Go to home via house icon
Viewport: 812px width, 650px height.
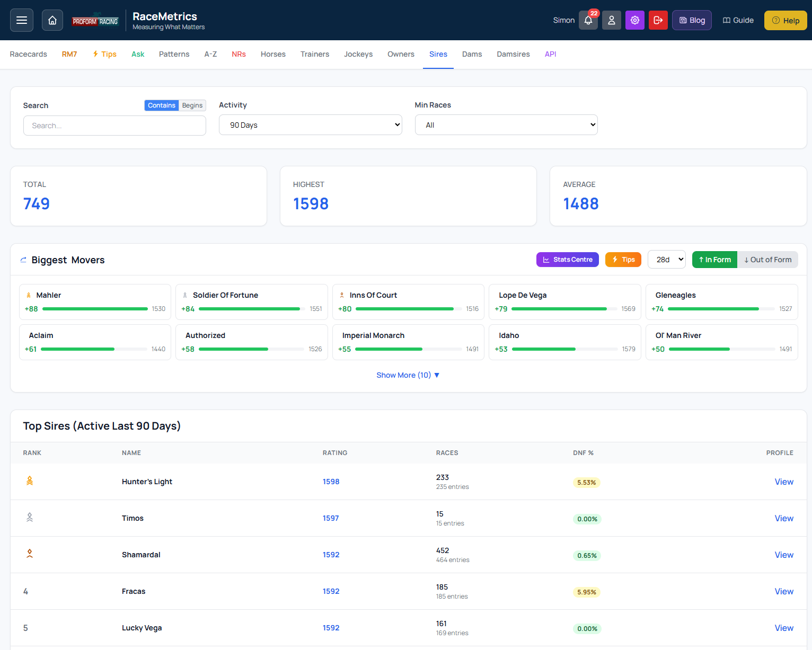52,20
